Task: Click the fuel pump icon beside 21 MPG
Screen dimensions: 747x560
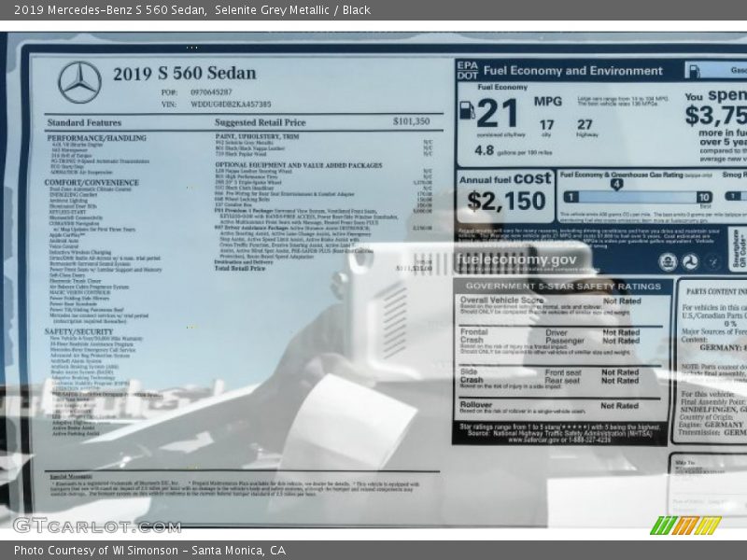Action: [x=467, y=109]
